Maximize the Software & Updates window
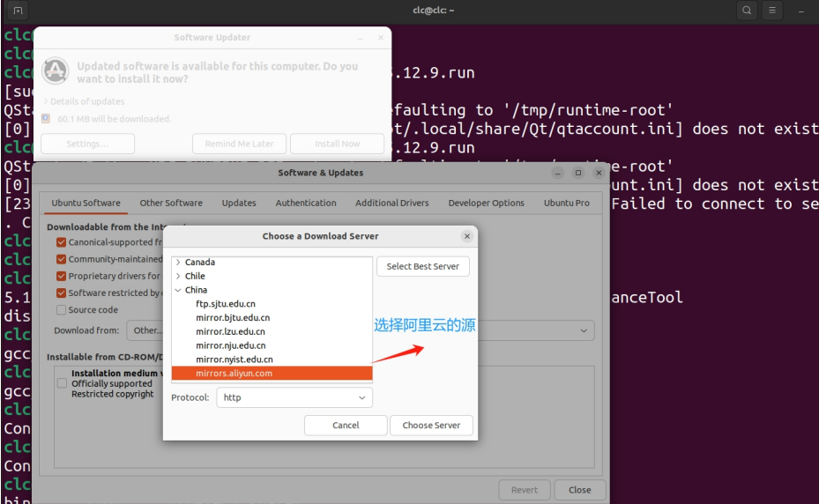 (x=578, y=173)
